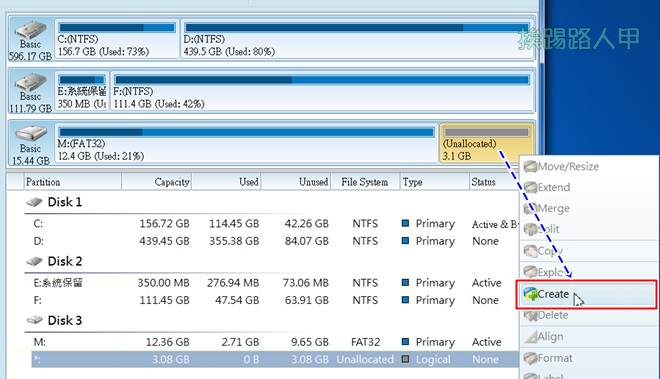Click the Primary color square in C: row
Image resolution: width=660 pixels, height=379 pixels.
coord(405,223)
